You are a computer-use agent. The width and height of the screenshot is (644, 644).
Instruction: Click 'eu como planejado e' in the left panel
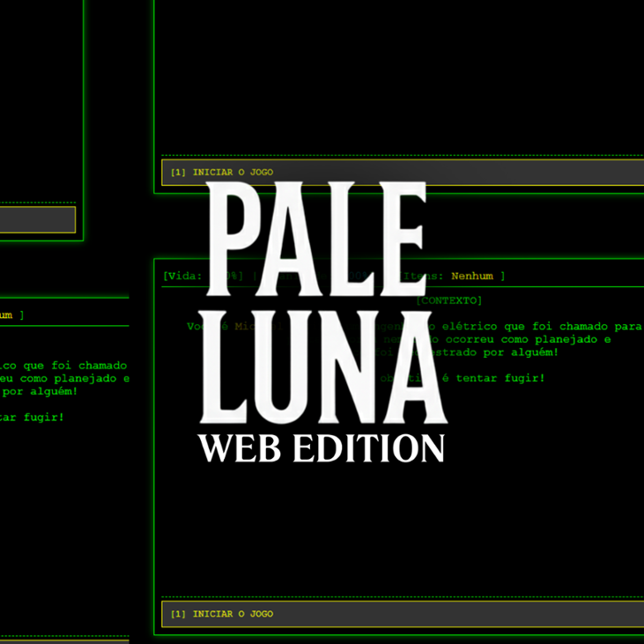point(64,378)
